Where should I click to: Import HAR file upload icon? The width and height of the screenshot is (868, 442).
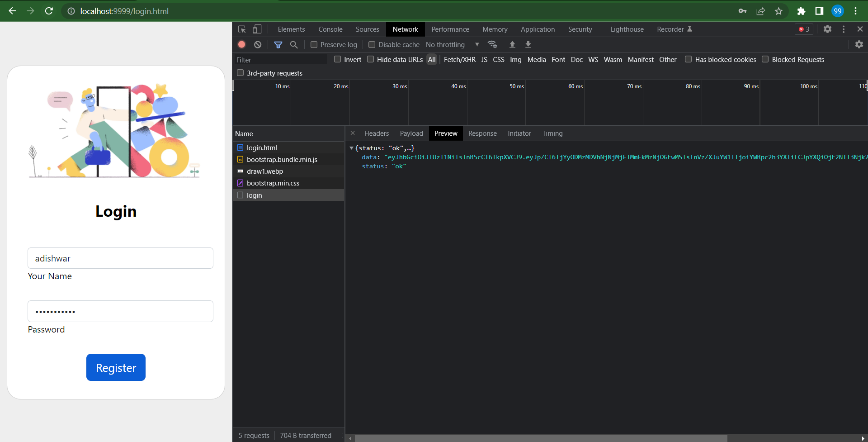(x=512, y=44)
